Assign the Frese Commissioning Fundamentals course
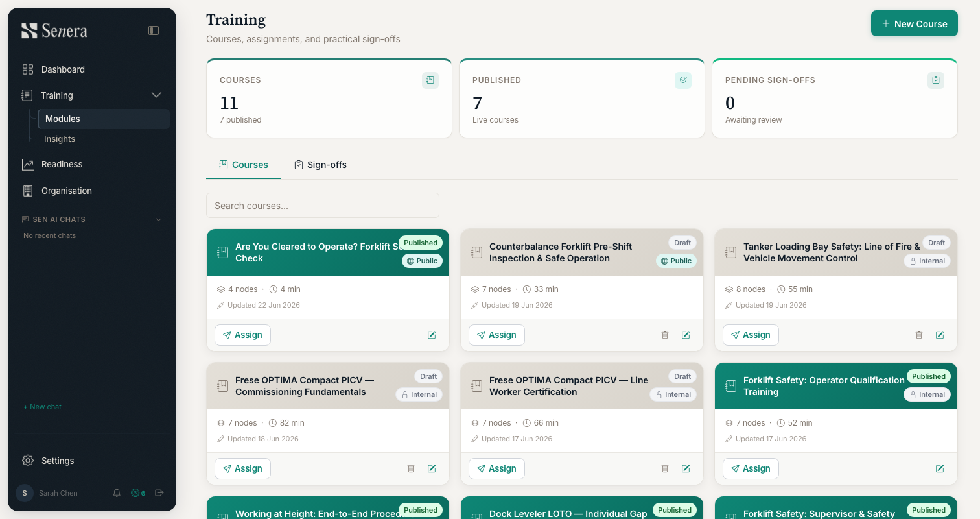 [242, 468]
